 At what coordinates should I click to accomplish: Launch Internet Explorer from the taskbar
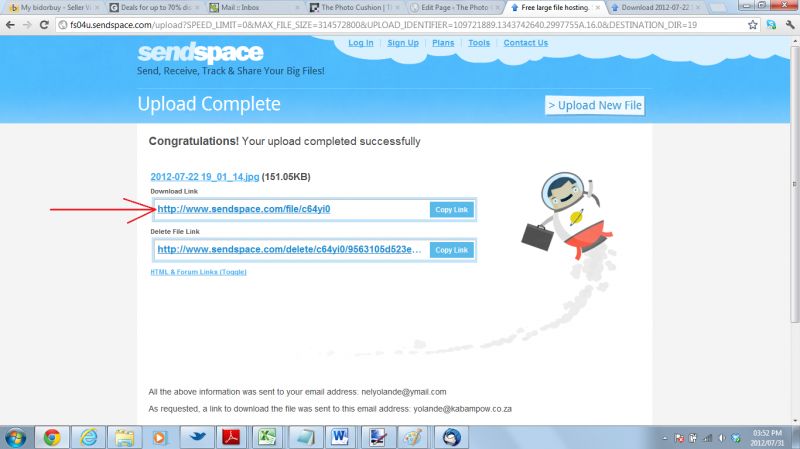coord(88,437)
